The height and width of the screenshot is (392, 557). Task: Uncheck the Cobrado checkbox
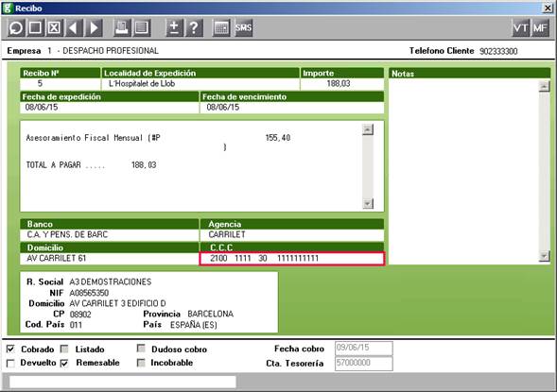[10, 349]
